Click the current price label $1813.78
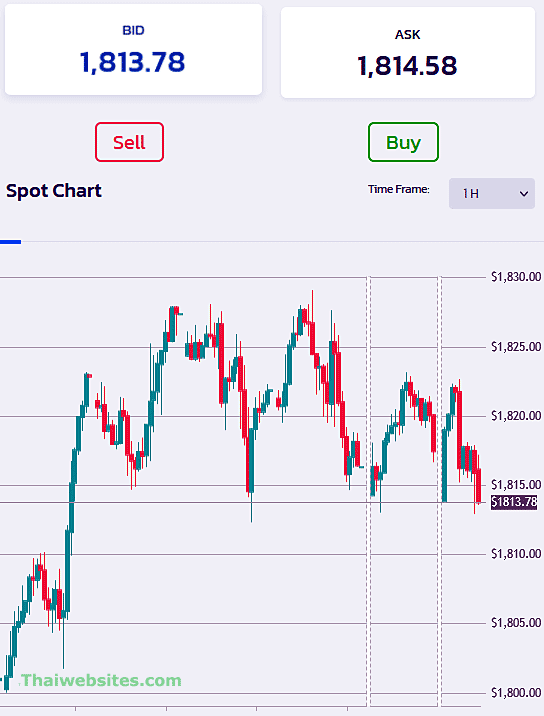The width and height of the screenshot is (544, 716). point(514,502)
